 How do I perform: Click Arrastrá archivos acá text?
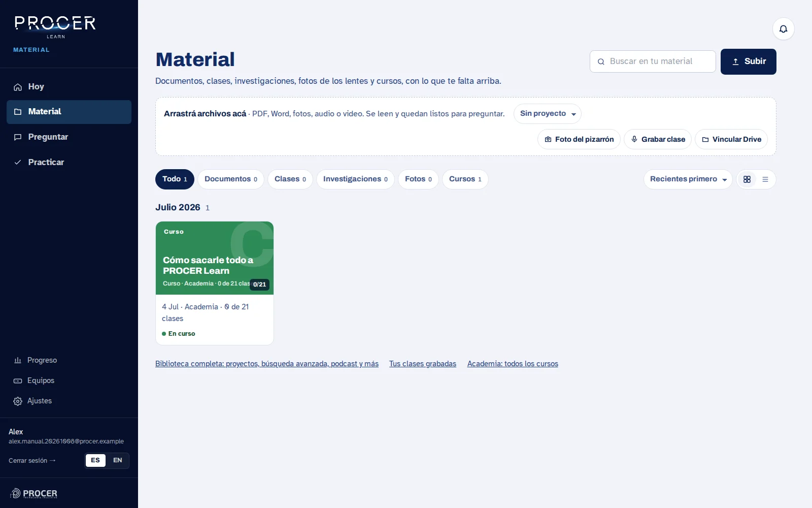pos(205,114)
